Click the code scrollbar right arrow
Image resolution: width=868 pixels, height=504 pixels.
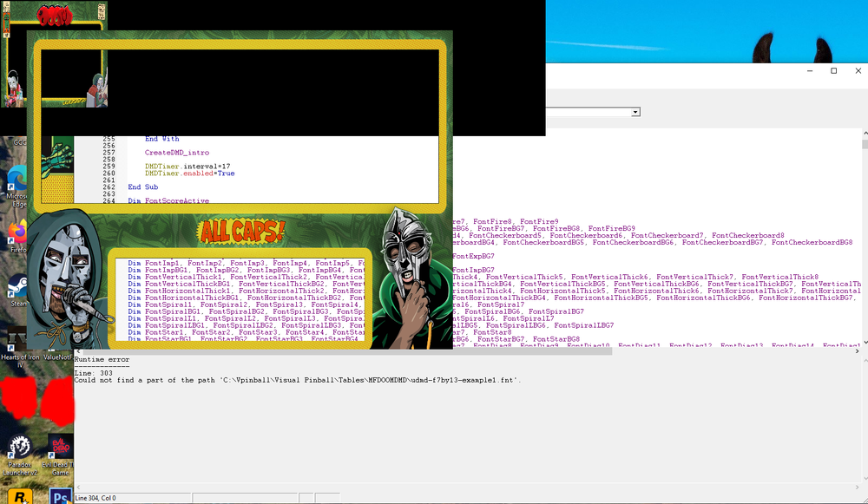click(857, 351)
